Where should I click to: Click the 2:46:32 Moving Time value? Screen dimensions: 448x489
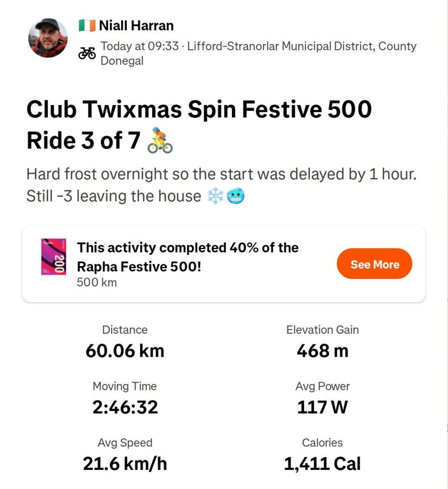[125, 407]
